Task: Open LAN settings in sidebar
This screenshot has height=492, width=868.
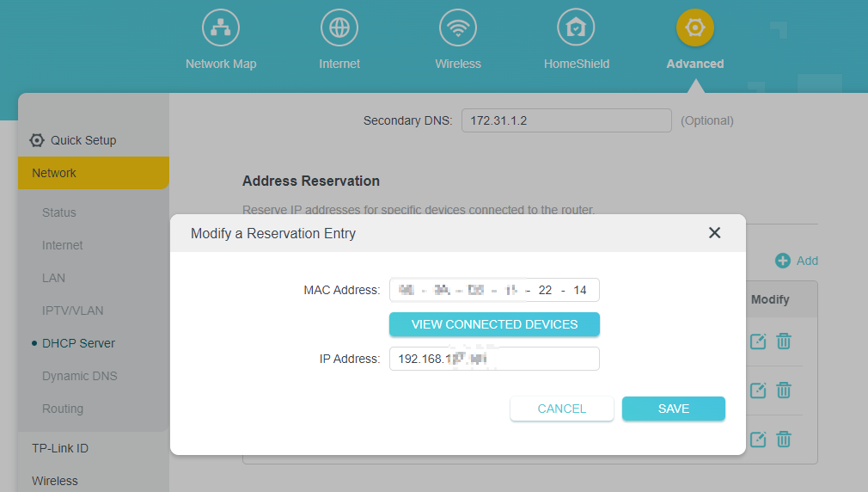Action: [x=53, y=278]
